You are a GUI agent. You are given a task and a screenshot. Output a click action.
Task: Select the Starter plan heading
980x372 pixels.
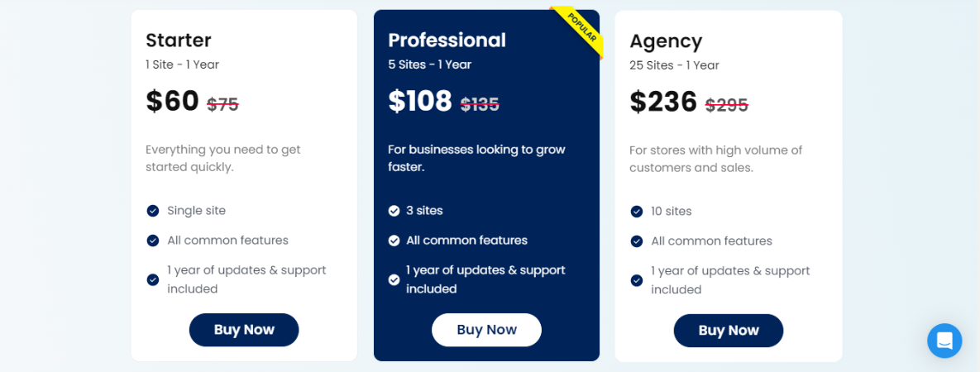179,41
